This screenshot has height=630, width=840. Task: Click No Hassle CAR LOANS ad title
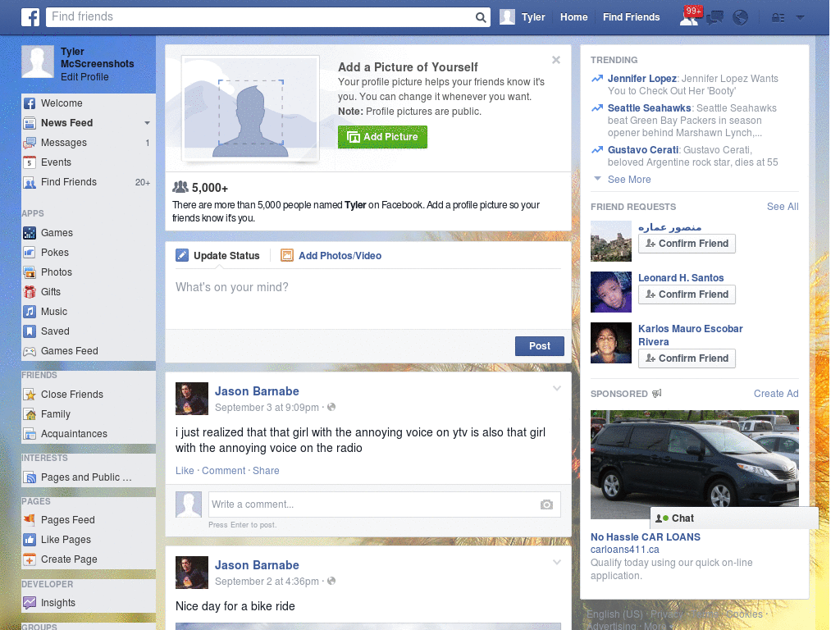point(645,537)
